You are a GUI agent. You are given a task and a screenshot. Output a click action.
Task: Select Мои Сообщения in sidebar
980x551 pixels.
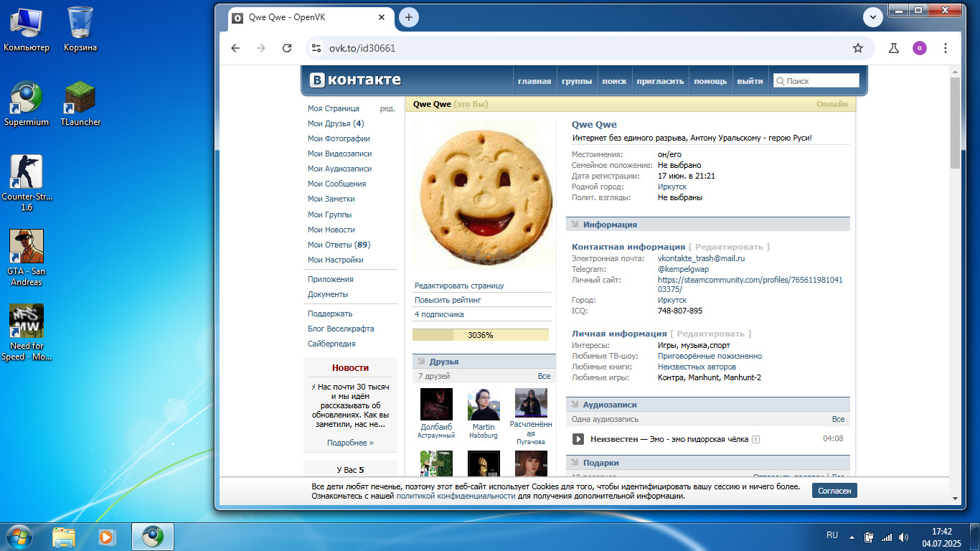(336, 184)
